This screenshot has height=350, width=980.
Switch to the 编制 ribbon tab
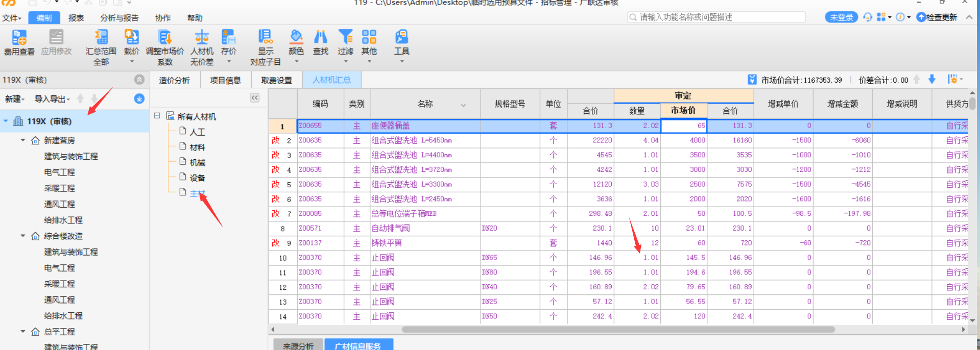click(x=44, y=18)
